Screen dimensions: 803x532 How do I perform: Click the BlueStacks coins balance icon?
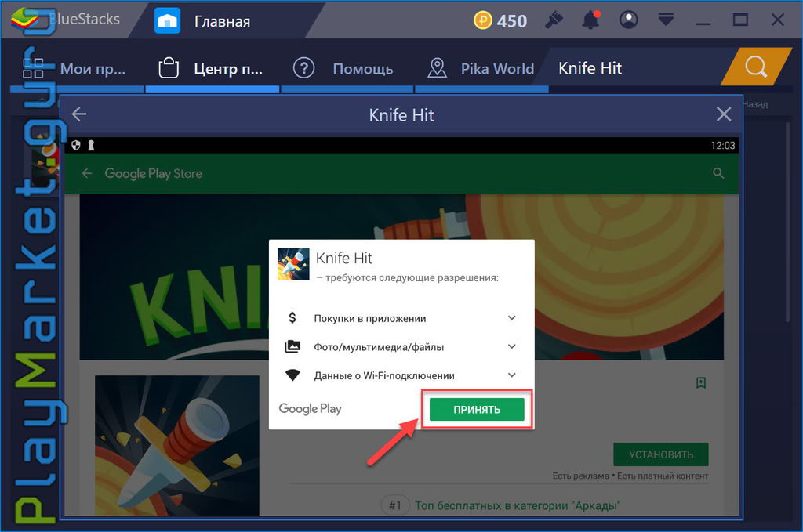482,20
